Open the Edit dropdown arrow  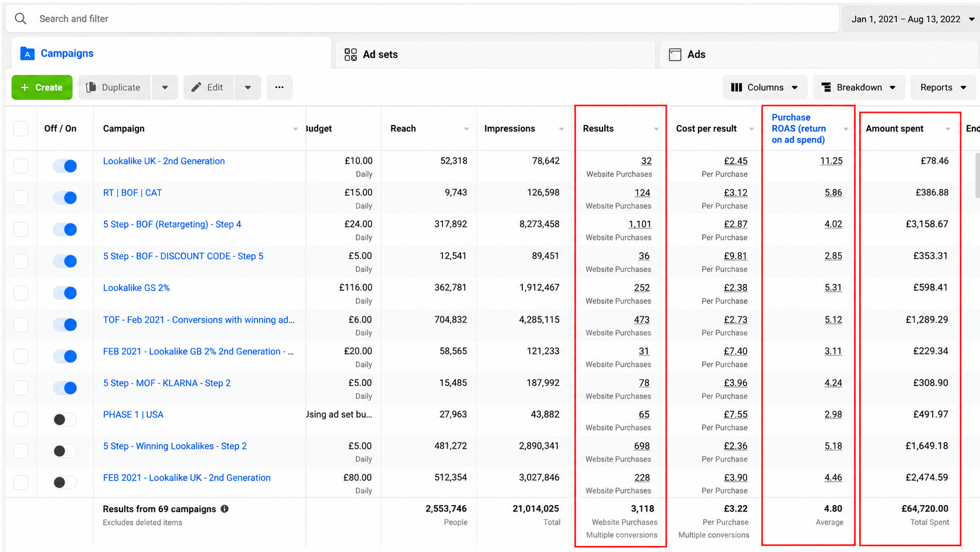pos(248,87)
